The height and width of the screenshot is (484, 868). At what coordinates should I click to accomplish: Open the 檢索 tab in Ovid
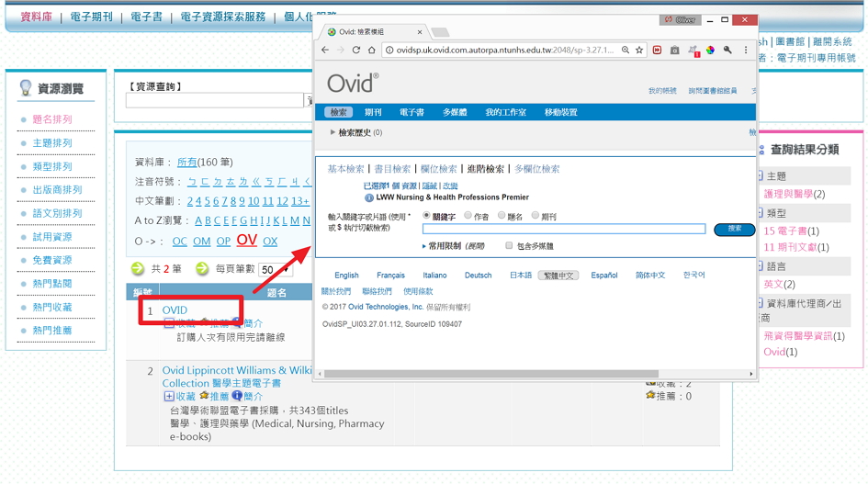coord(338,112)
